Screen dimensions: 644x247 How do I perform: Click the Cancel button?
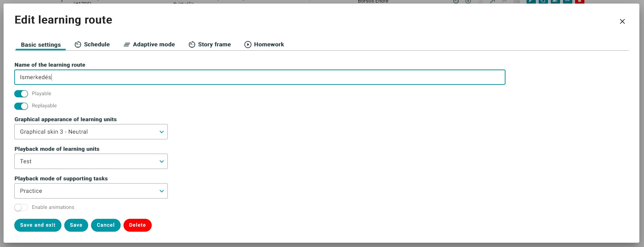pyautogui.click(x=106, y=225)
